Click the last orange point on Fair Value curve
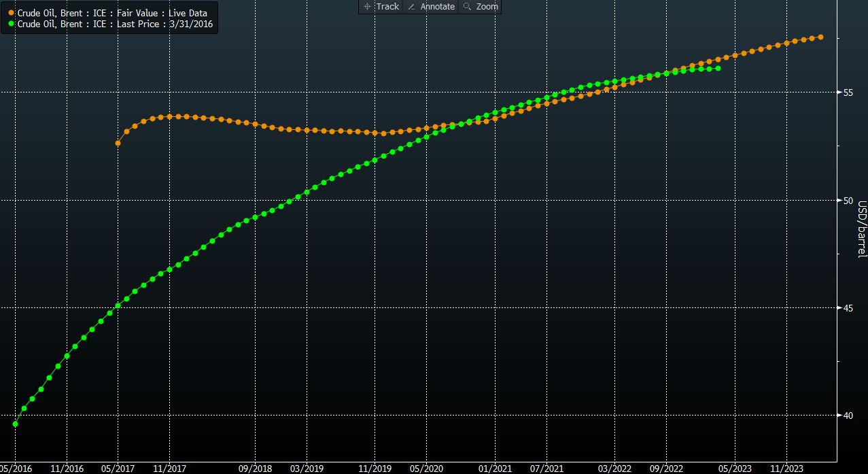868x474 pixels. pos(820,37)
